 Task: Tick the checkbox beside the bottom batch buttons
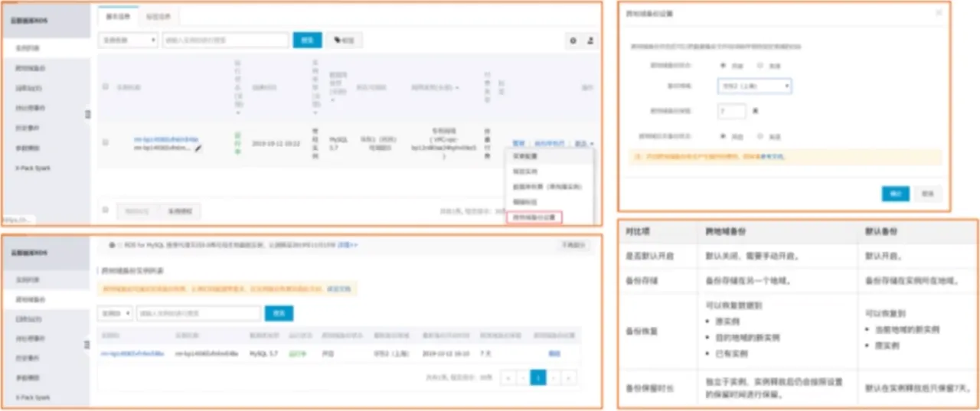coord(106,209)
